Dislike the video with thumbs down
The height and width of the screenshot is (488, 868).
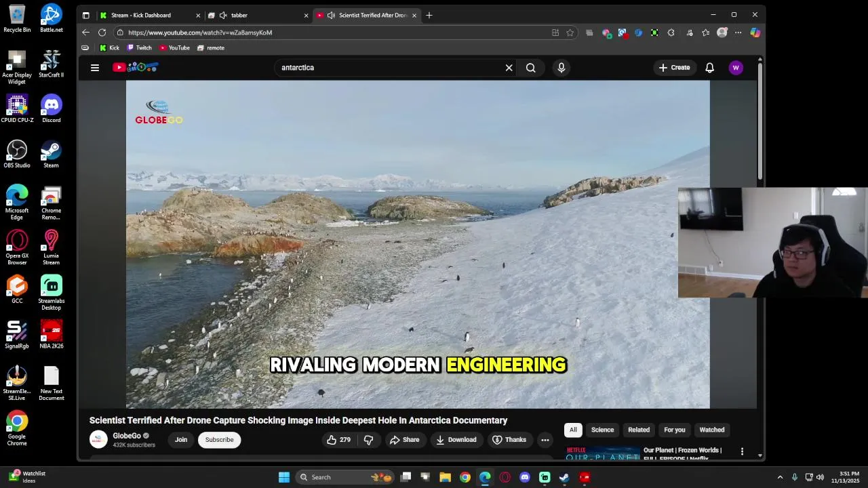pyautogui.click(x=368, y=440)
